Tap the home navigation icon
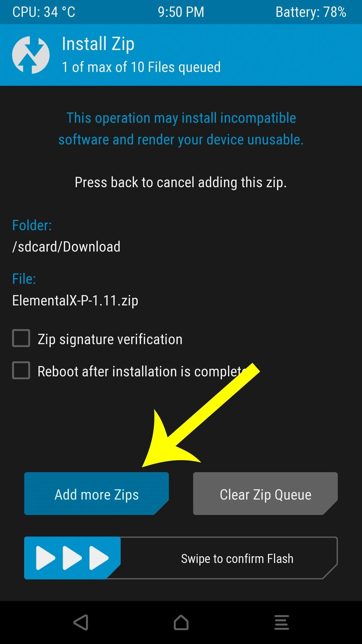Screen dimensions: 362x644 tap(181, 622)
